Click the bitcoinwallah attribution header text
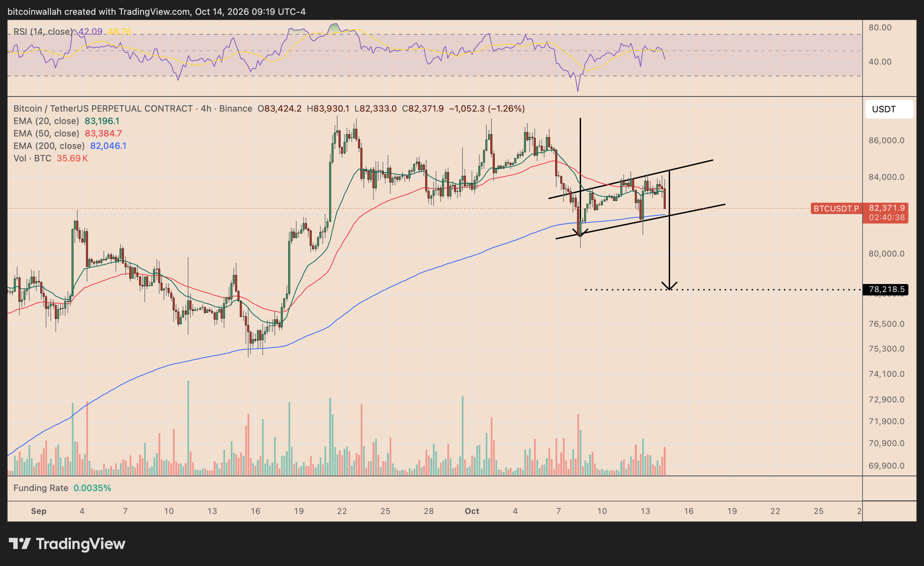The height and width of the screenshot is (566, 924). [157, 12]
